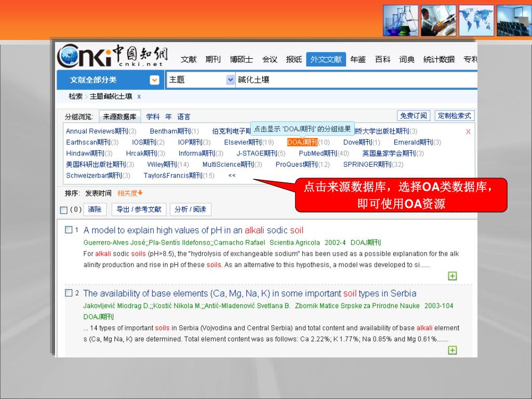Switch grouping to 年

tap(168, 117)
